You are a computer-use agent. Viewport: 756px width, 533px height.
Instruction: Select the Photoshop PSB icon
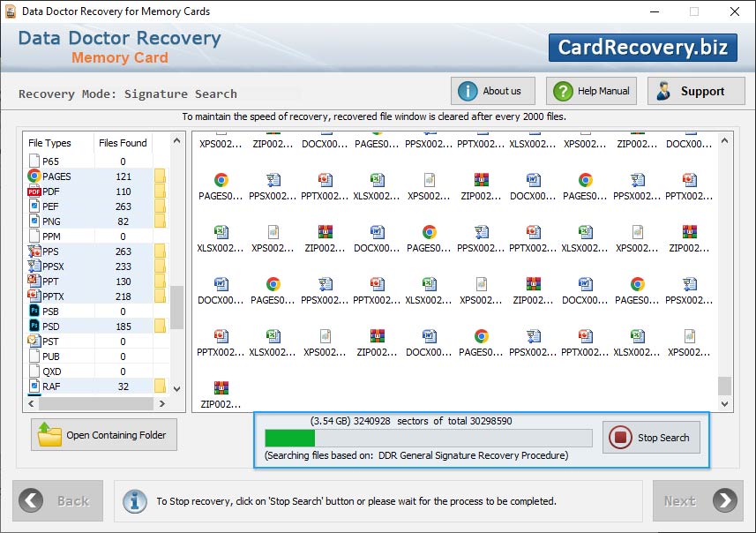34,312
